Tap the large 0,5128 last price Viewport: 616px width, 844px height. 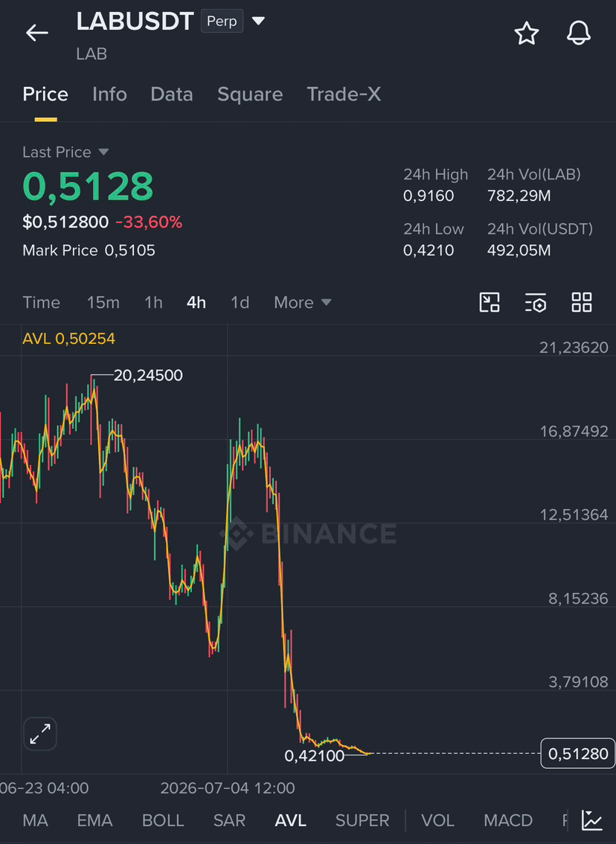[x=88, y=187]
